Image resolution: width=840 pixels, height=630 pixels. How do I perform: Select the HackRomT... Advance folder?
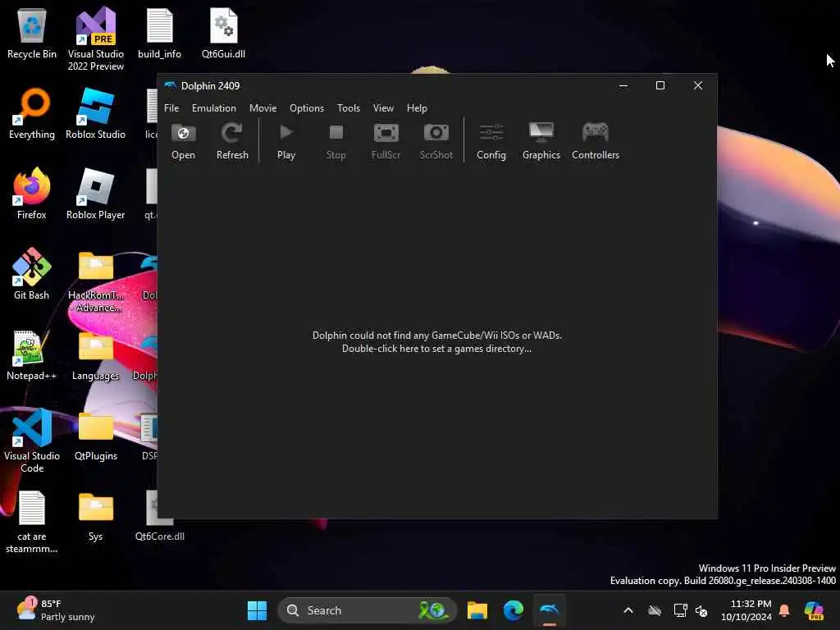pyautogui.click(x=95, y=282)
